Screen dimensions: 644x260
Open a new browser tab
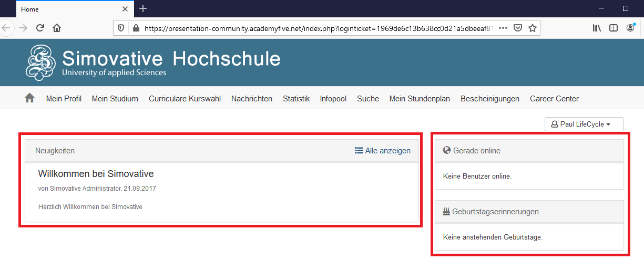[143, 8]
